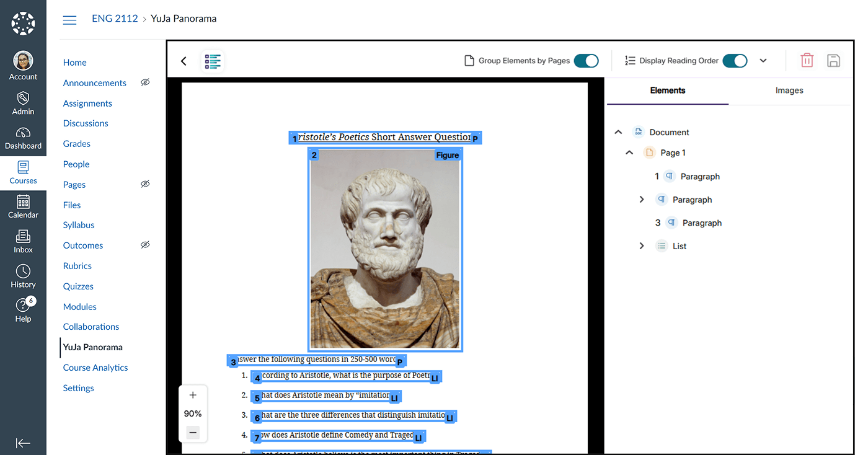Click the back arrow in Panorama toolbar

click(184, 61)
